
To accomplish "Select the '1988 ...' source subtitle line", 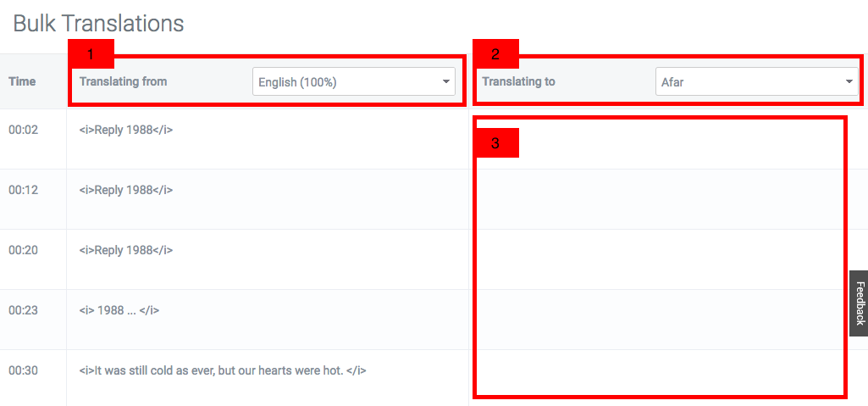I will click(x=119, y=310).
